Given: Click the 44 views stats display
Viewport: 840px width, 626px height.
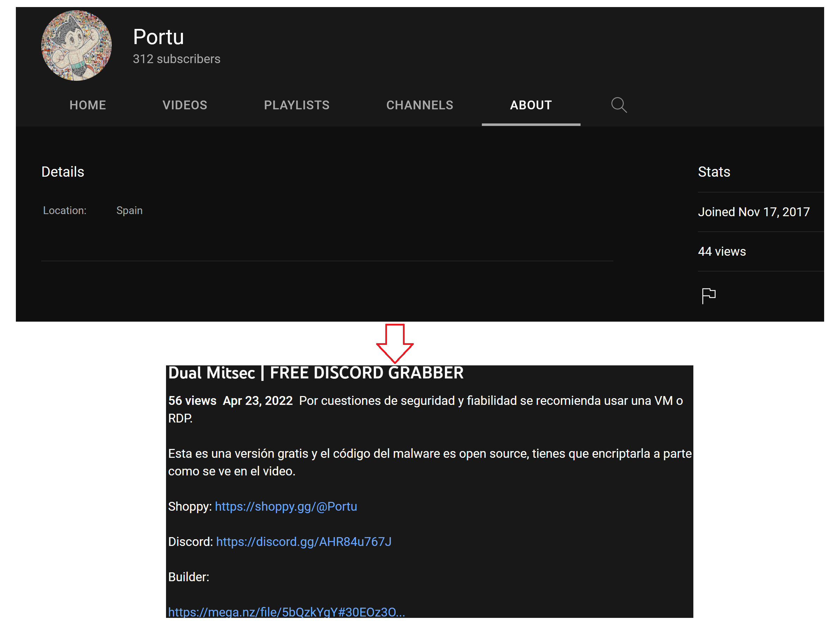Looking at the screenshot, I should coord(721,251).
